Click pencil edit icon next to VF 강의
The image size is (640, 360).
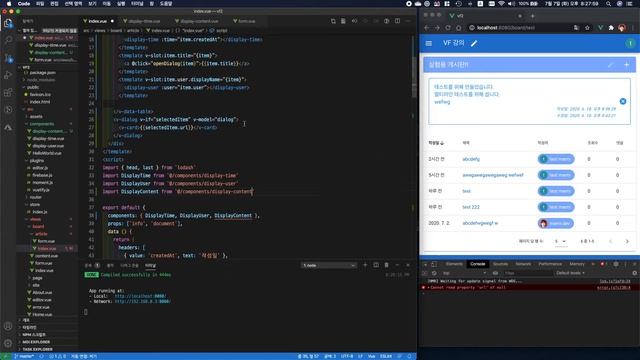pyautogui.click(x=474, y=43)
